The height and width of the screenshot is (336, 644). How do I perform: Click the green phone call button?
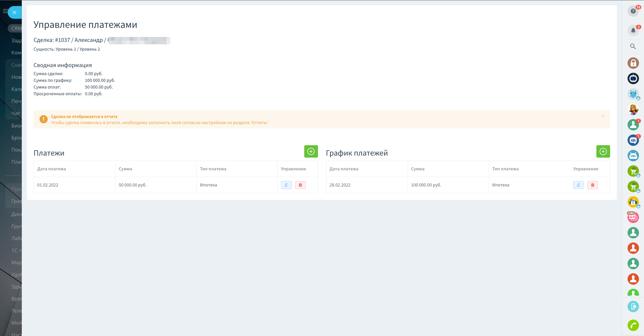pos(633,325)
